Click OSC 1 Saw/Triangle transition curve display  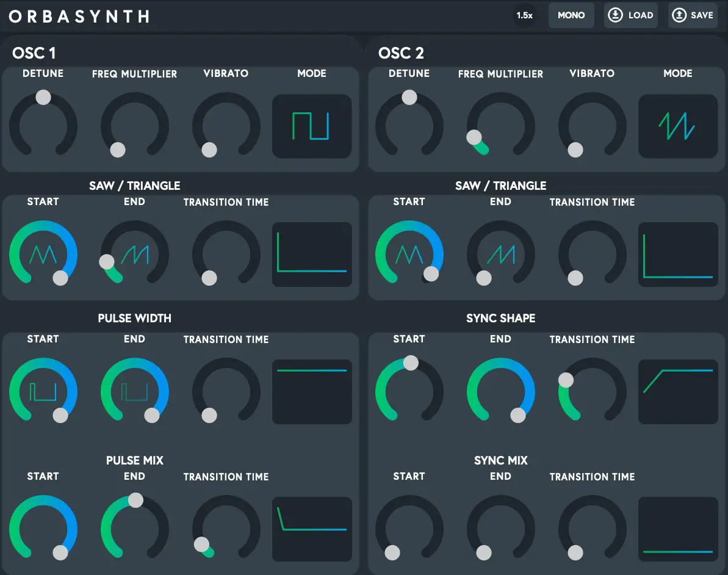click(312, 254)
